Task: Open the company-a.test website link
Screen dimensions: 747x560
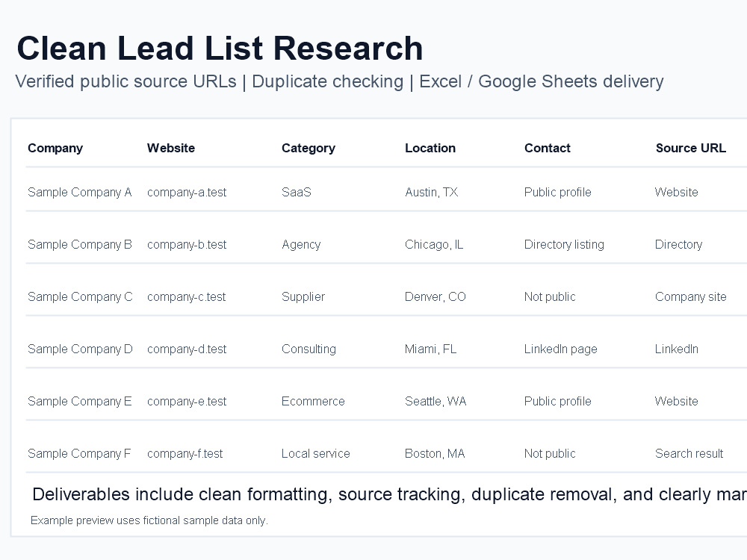Action: click(x=187, y=193)
